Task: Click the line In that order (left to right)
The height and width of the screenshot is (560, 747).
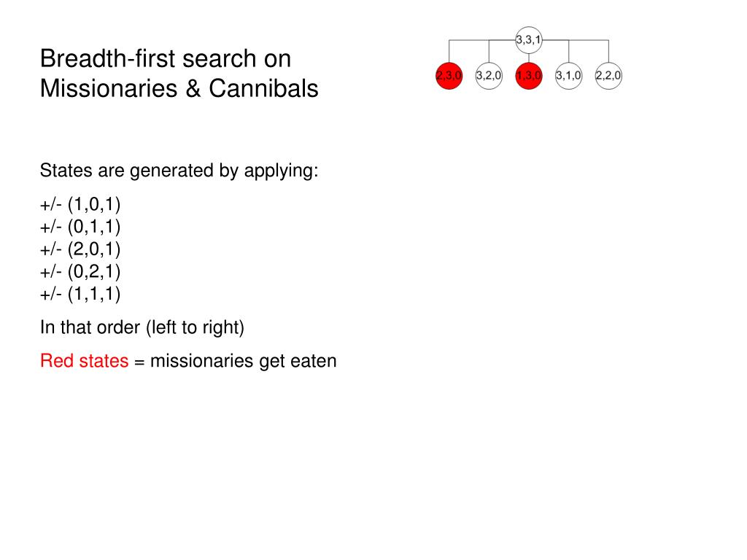Action: coord(142,327)
